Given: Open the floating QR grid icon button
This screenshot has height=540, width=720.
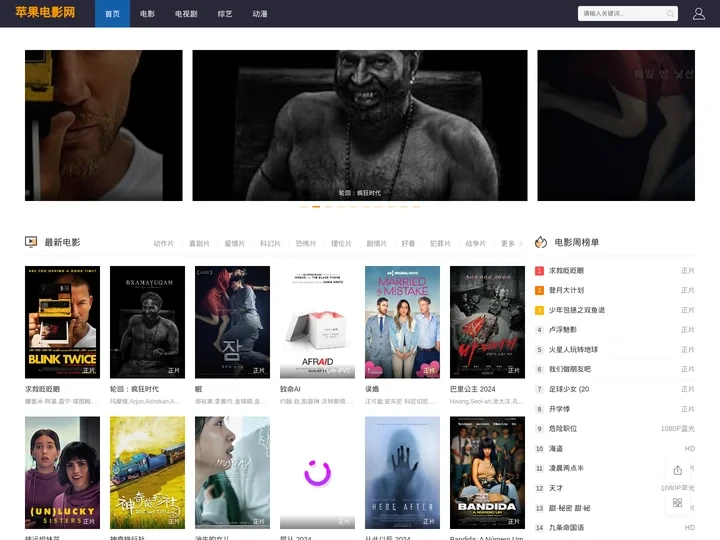Looking at the screenshot, I should click(x=677, y=502).
